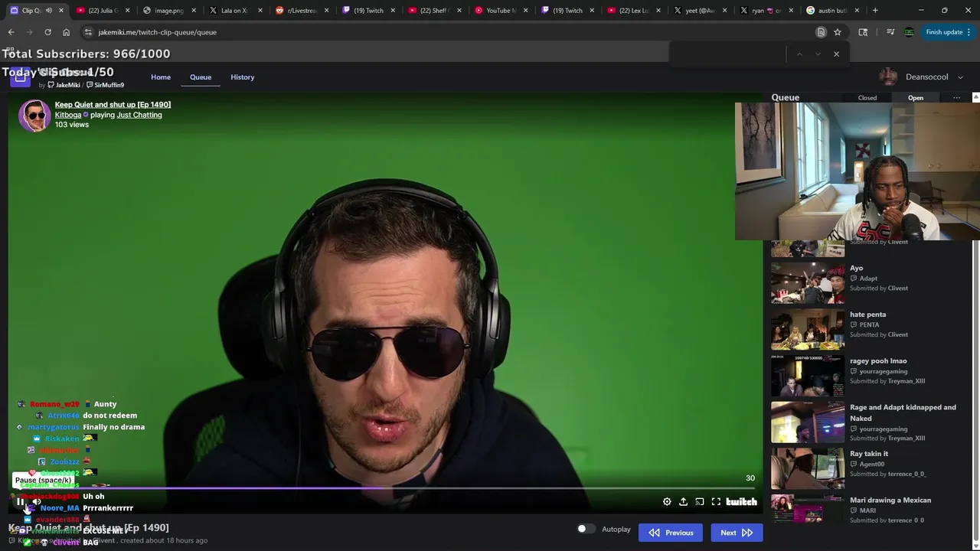This screenshot has width=980, height=551.
Task: Go to next find result arrow
Action: pyautogui.click(x=818, y=54)
